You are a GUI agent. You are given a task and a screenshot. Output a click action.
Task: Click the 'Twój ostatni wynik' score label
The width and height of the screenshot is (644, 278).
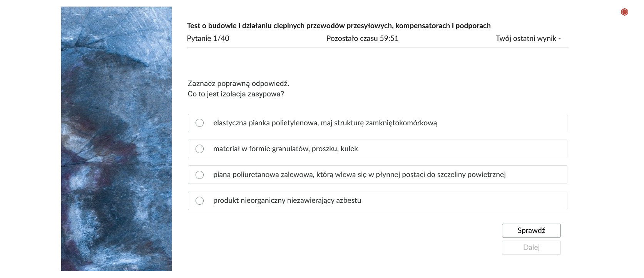click(528, 38)
